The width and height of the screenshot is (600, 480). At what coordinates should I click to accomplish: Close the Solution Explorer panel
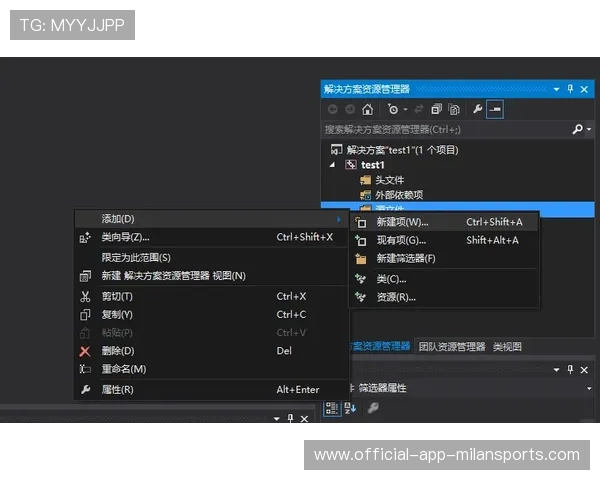coord(584,90)
